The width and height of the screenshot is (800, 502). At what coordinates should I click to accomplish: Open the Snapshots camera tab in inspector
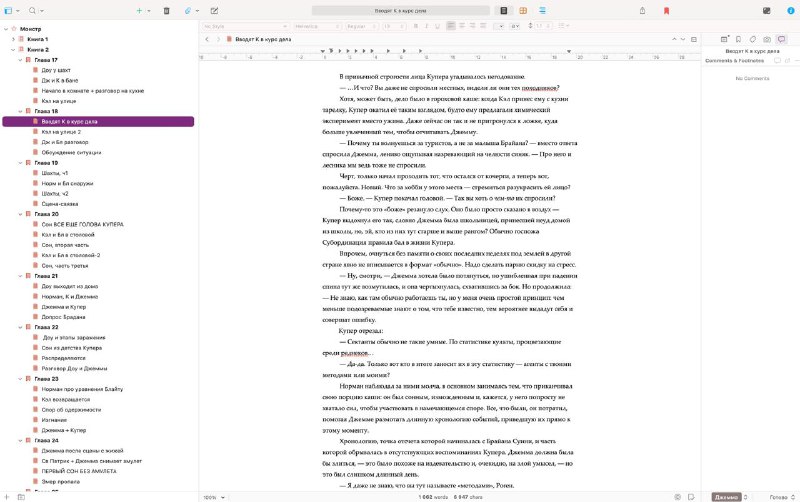[x=767, y=39]
